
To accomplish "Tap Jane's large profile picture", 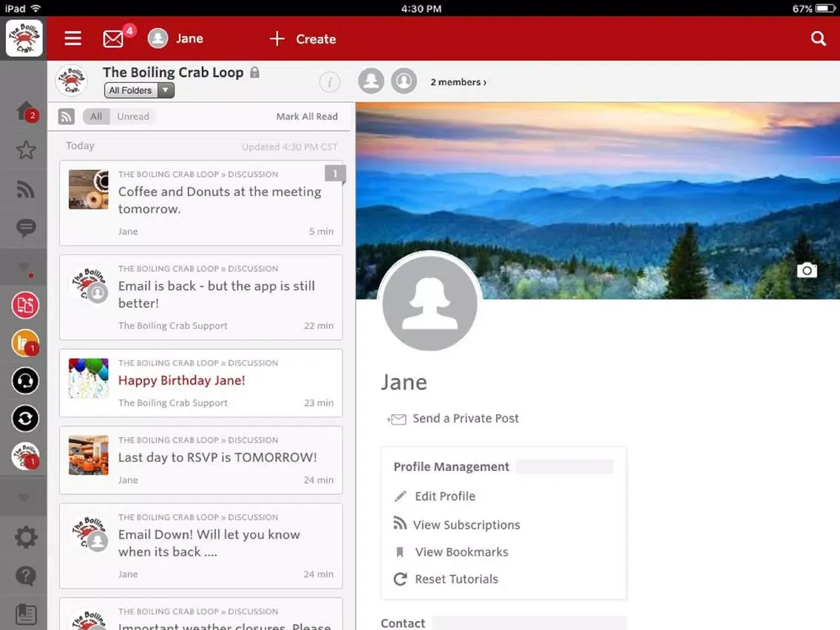I will click(430, 302).
